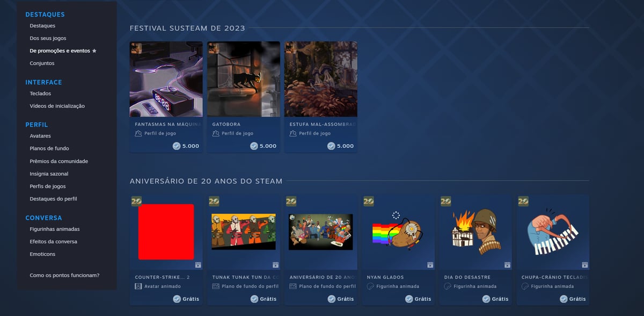Screen dimensions: 644x316
Task: Open the Como os pontos funcionam? link
Action: point(64,275)
